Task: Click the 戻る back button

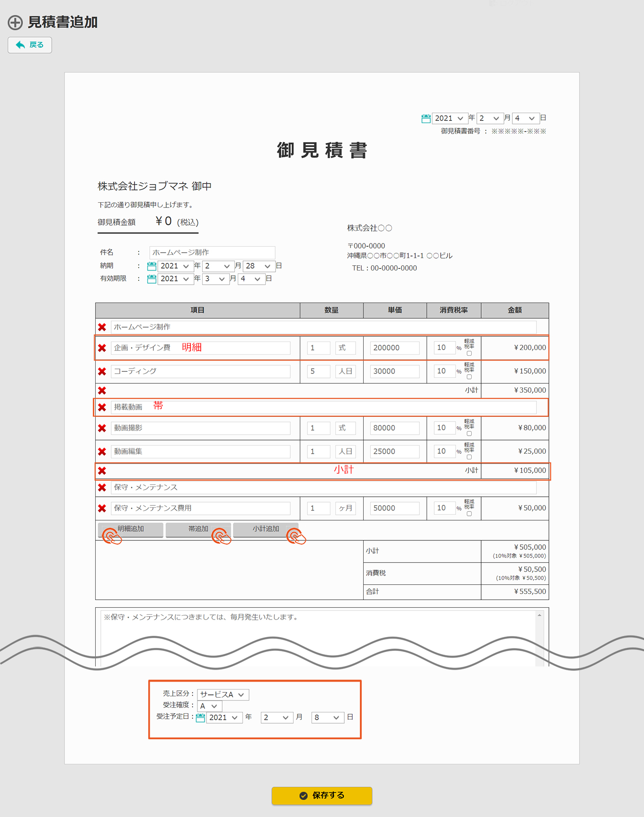Action: tap(30, 45)
